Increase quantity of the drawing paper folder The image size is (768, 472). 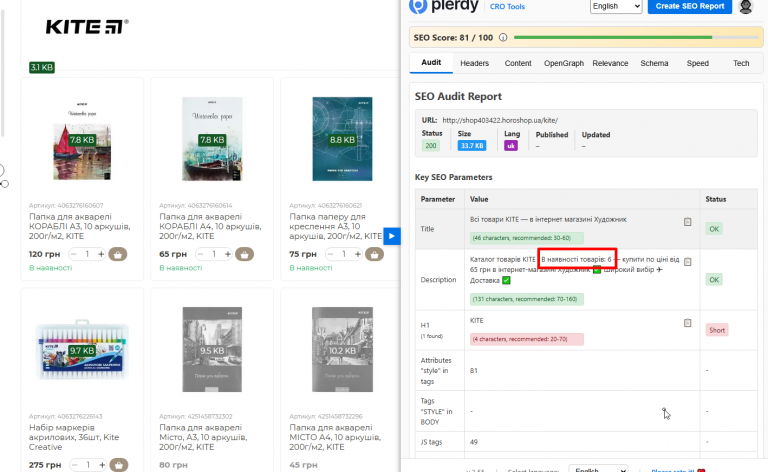[358, 254]
